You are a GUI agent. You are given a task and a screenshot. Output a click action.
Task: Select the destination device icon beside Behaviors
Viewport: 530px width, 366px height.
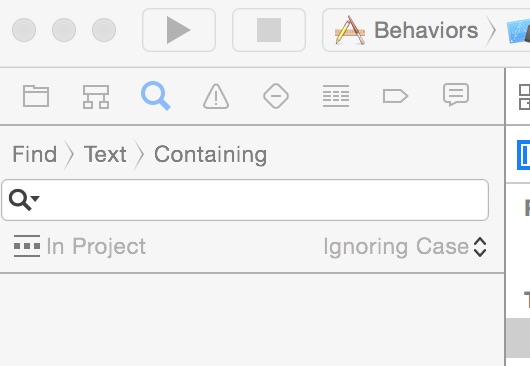(x=518, y=31)
